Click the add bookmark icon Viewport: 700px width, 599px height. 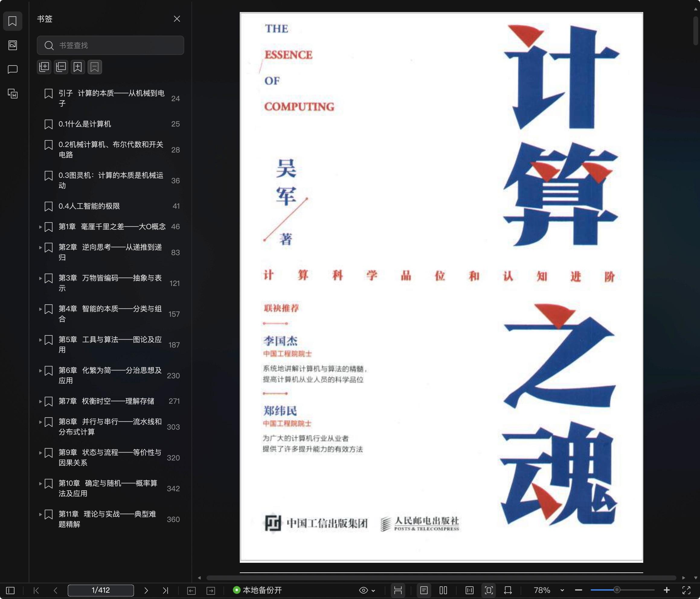[x=78, y=67]
